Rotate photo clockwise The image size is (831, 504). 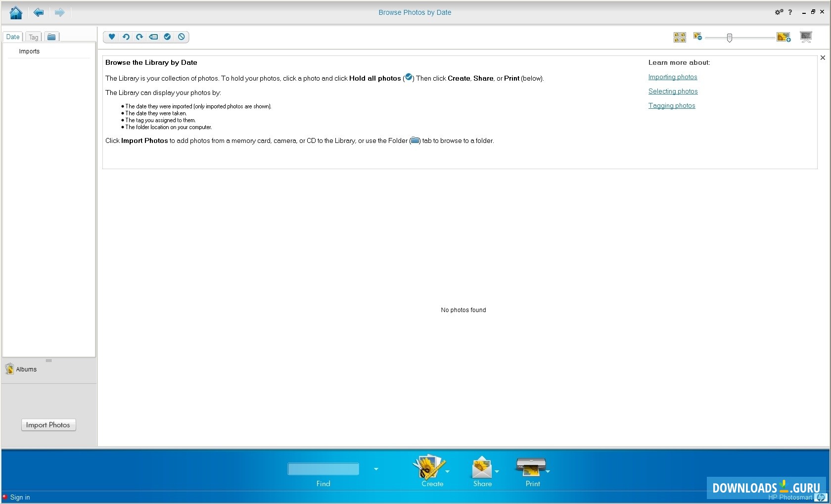pyautogui.click(x=139, y=37)
